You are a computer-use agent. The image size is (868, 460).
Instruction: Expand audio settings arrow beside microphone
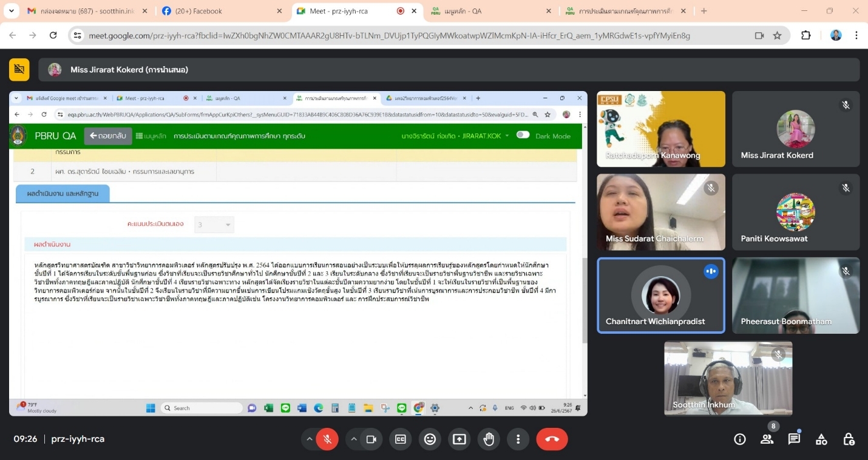[x=310, y=439]
